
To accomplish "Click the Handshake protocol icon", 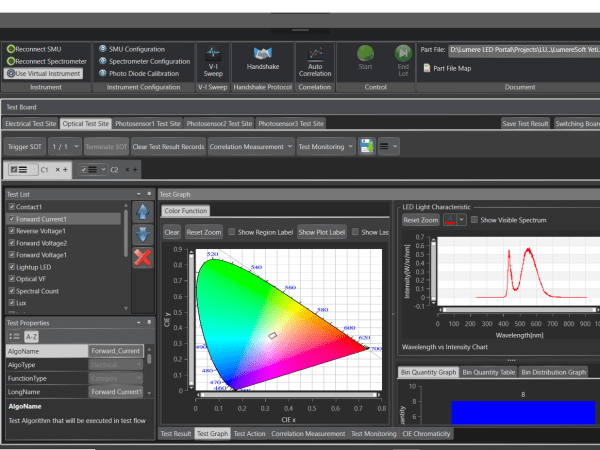I will point(262,58).
